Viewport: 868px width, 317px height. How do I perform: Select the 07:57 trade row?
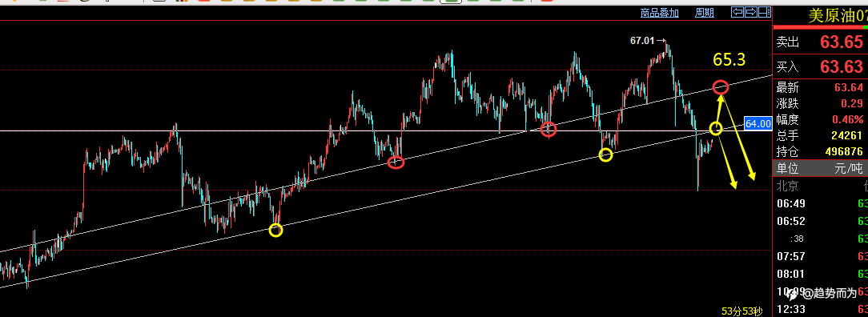tap(821, 256)
